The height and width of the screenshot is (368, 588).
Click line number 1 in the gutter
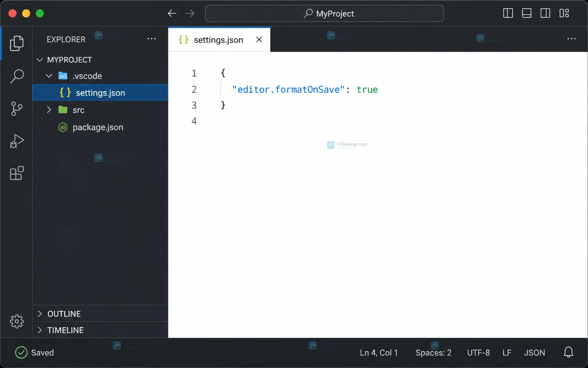pos(194,73)
